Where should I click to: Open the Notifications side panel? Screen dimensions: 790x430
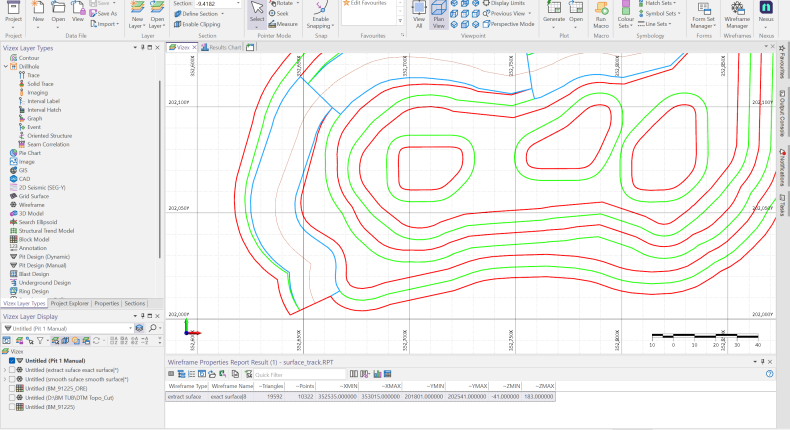click(782, 167)
